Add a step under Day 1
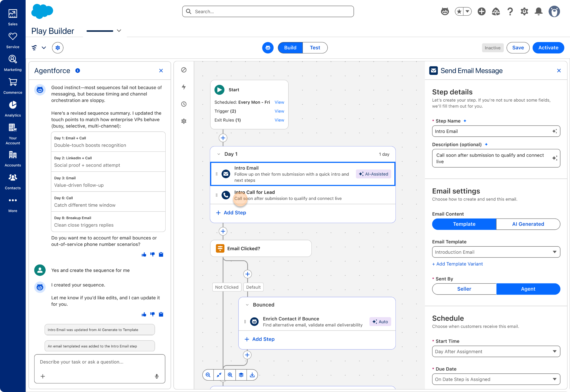The width and height of the screenshot is (570, 392). click(x=231, y=213)
